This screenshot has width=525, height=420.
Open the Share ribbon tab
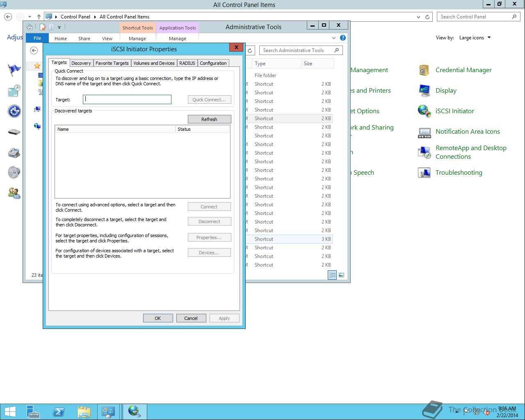[x=84, y=39]
